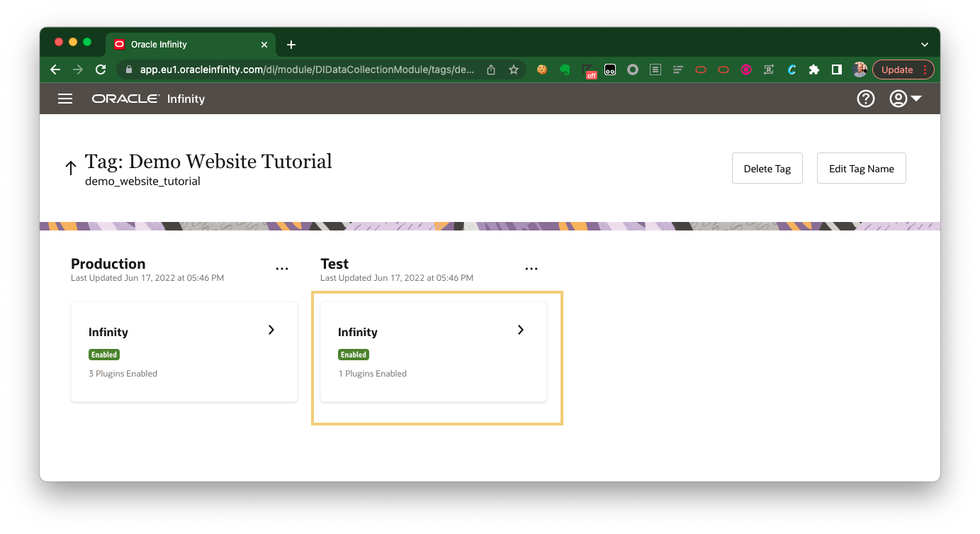980x534 pixels.
Task: Click the Chrome profile avatar
Action: point(860,69)
